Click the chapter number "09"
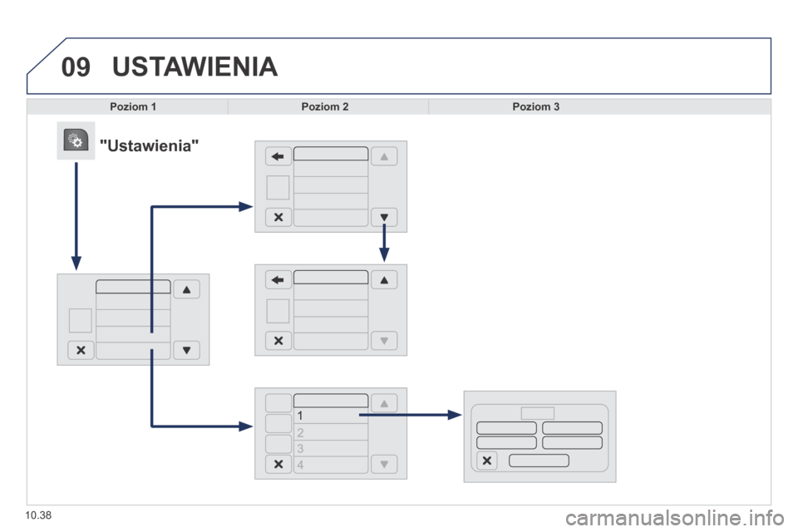The image size is (798, 532). coord(76,66)
